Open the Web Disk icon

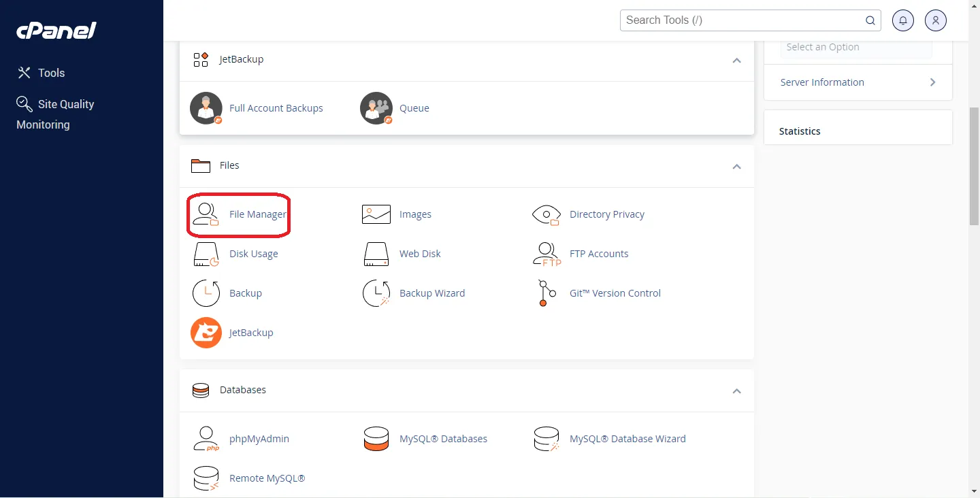(376, 254)
